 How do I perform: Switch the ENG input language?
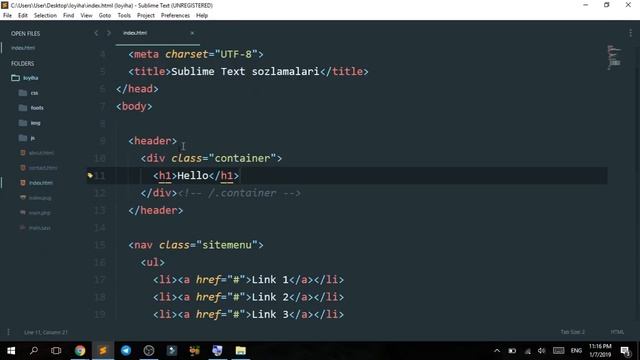tap(576, 351)
